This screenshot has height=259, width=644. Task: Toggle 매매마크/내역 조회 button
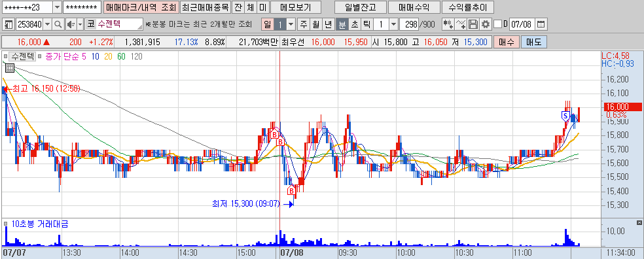point(141,7)
